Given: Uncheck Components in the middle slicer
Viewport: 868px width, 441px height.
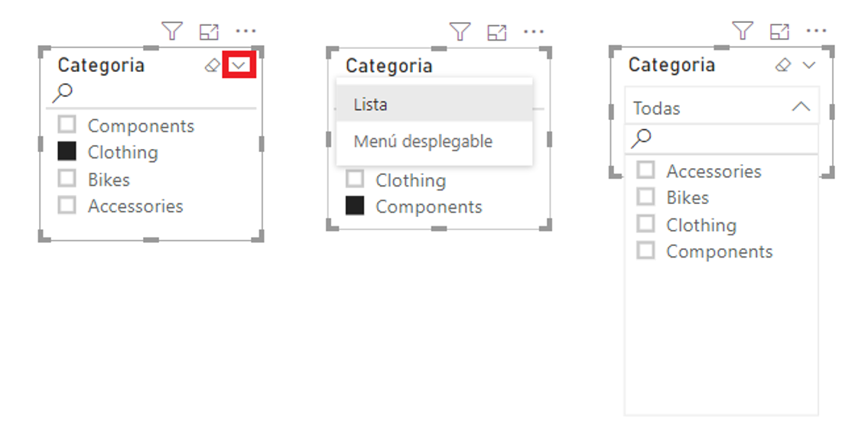Looking at the screenshot, I should (355, 206).
